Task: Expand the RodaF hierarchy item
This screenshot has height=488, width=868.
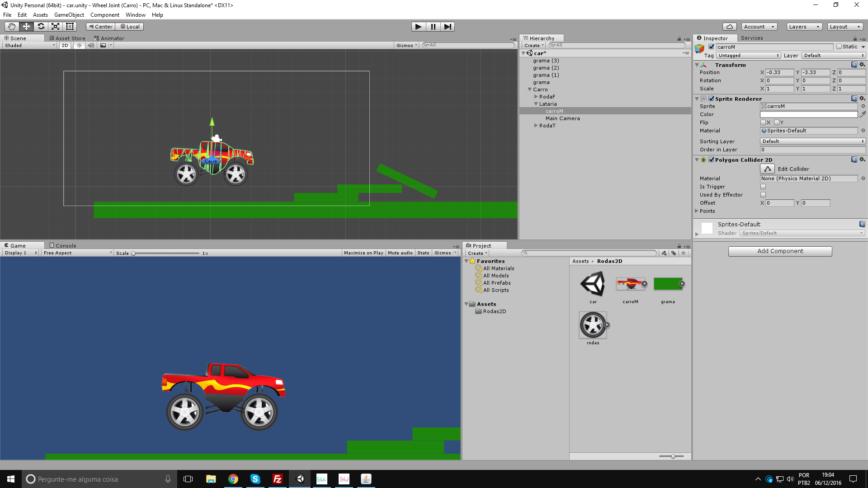Action: [536, 97]
